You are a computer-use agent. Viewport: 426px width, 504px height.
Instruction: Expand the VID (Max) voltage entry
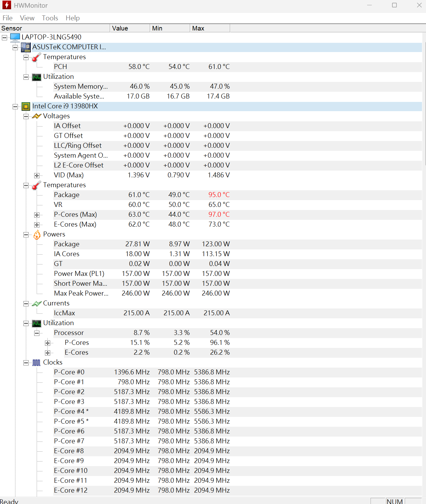37,175
